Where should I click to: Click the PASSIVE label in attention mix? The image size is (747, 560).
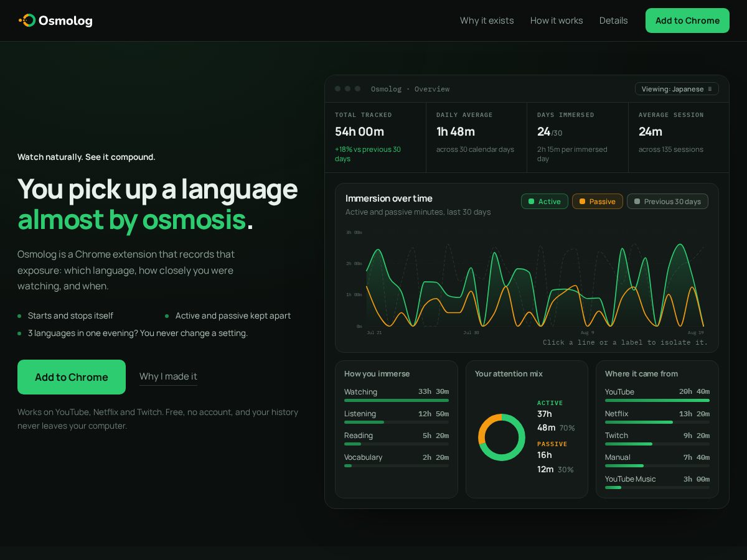pos(552,444)
